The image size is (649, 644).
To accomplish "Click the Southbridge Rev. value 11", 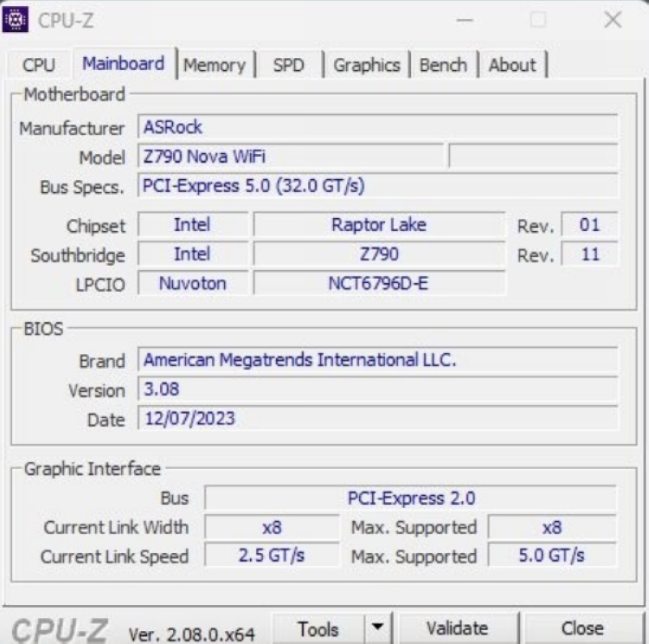I will (589, 254).
